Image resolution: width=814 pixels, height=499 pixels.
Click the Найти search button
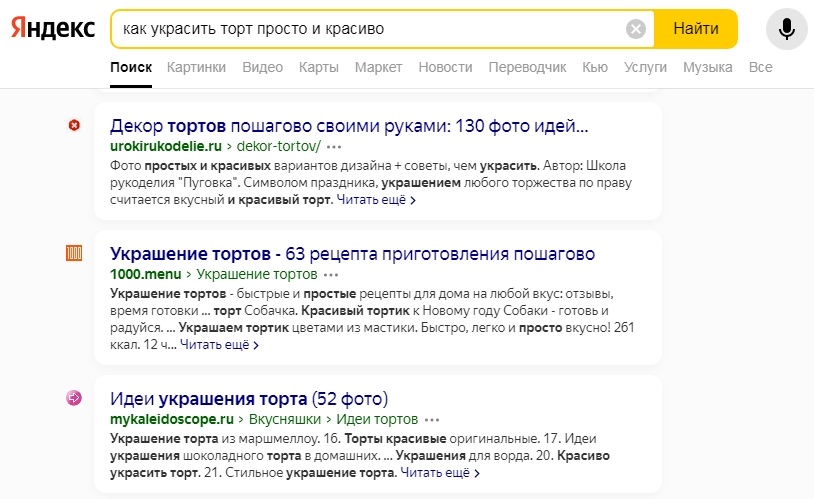696,29
